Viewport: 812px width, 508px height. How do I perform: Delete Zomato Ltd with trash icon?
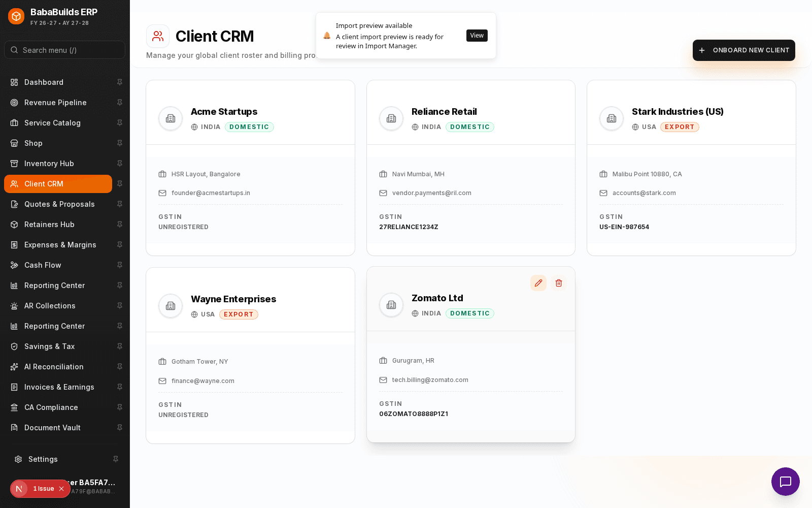(x=559, y=283)
